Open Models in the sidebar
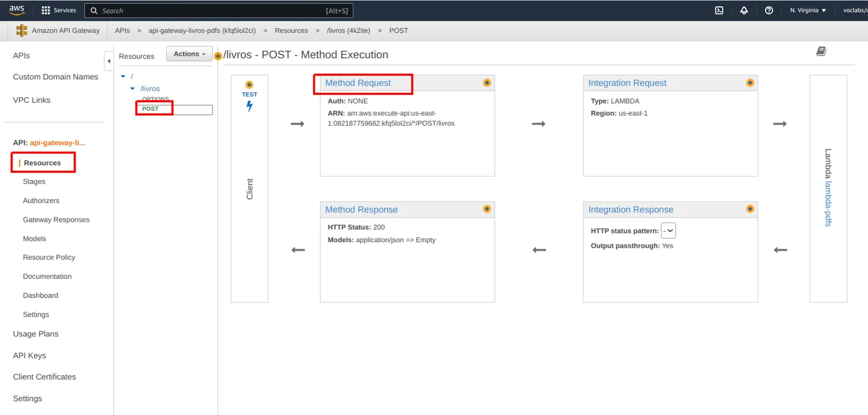This screenshot has height=415, width=868. (x=35, y=238)
